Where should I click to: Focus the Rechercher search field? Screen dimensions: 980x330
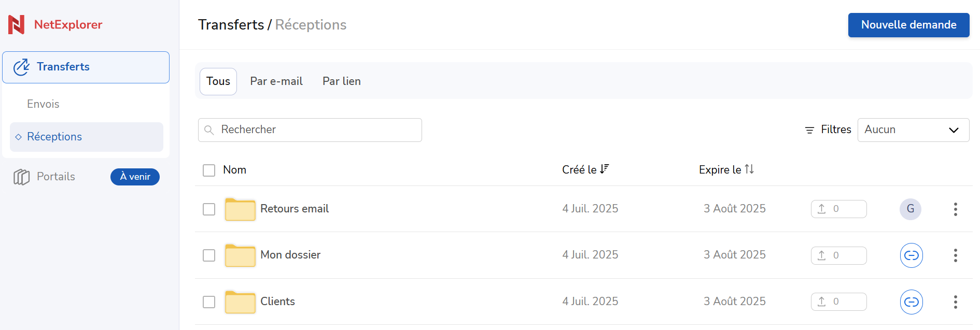310,130
